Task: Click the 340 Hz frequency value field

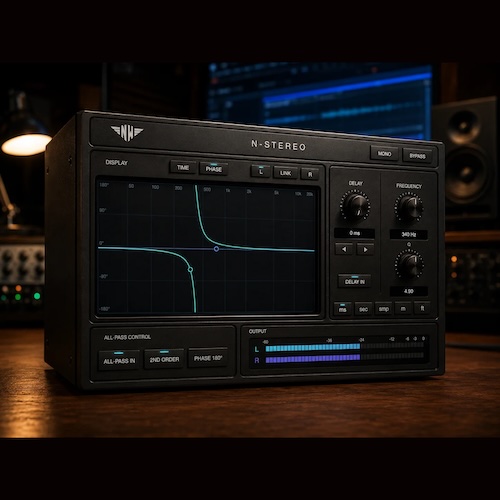Action: pos(409,234)
